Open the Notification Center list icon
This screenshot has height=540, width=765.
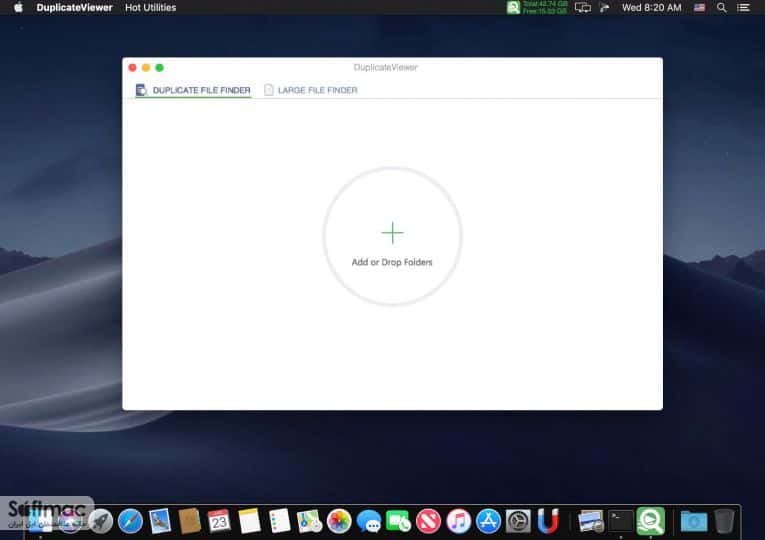click(743, 7)
